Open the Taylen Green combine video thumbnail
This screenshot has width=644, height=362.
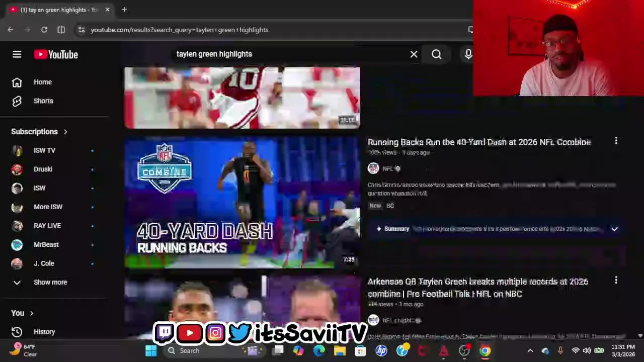[242, 307]
